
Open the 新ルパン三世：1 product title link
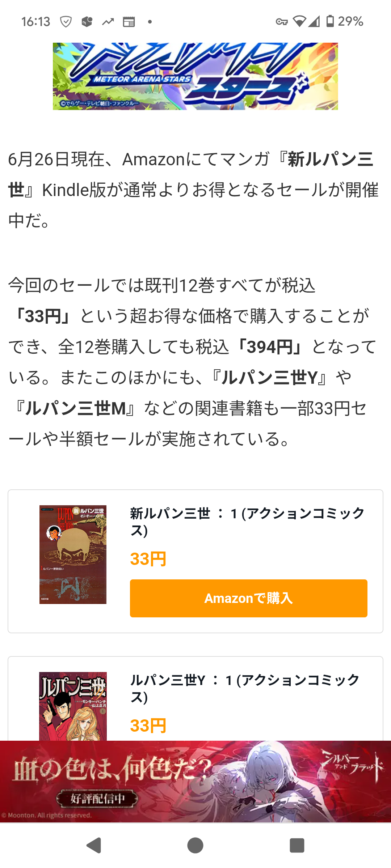click(x=247, y=522)
